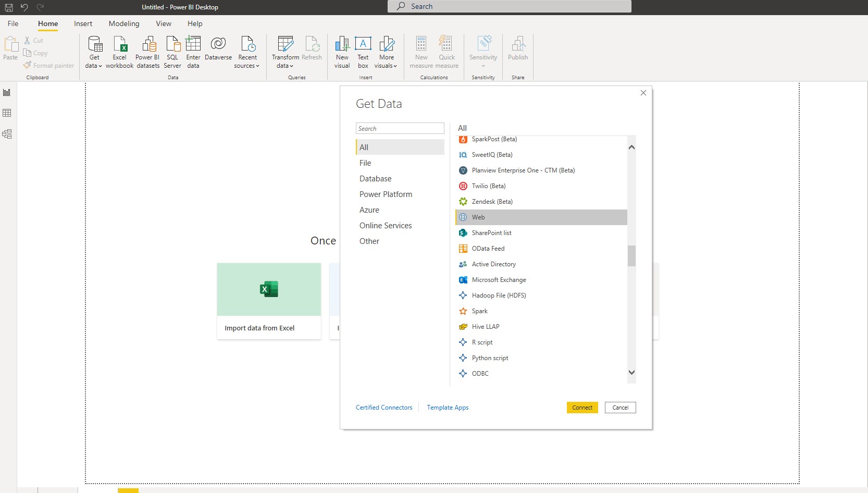Select the Other category

(x=400, y=241)
